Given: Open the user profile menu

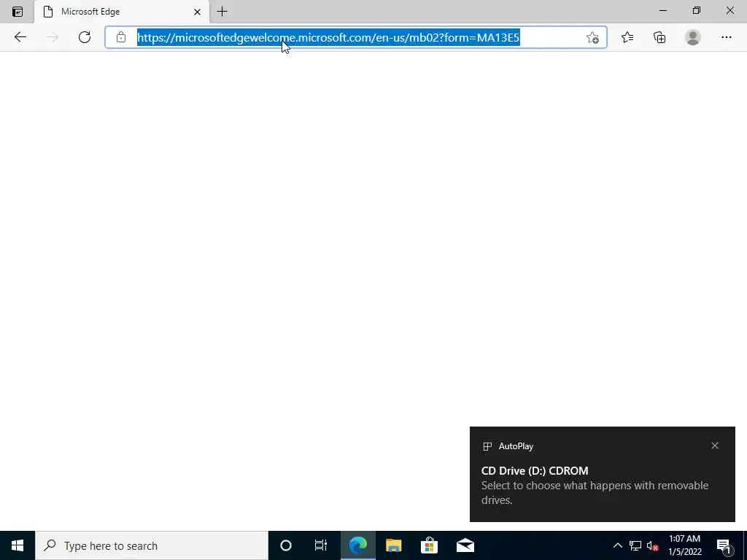Looking at the screenshot, I should 693,37.
